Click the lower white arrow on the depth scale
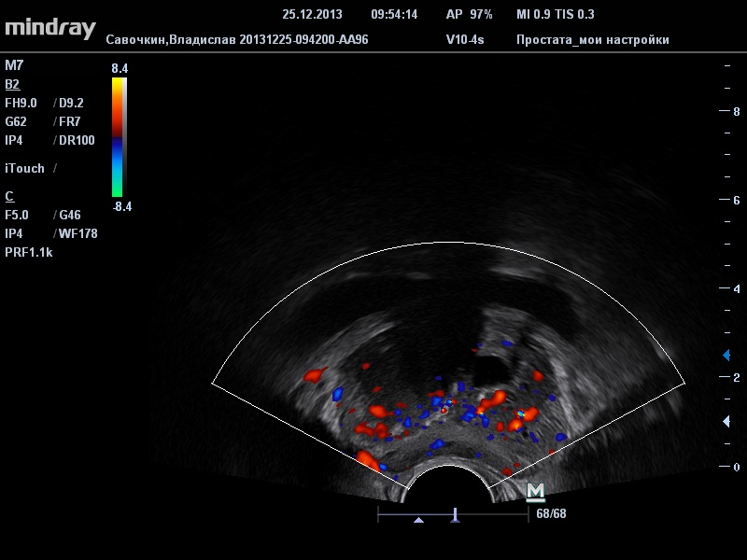Image resolution: width=747 pixels, height=560 pixels. [726, 421]
